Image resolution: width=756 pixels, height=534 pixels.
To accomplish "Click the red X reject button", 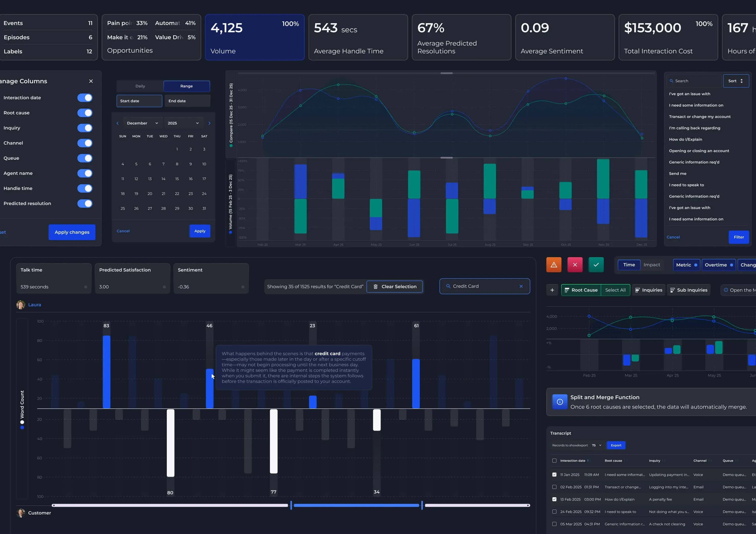I will pyautogui.click(x=575, y=265).
